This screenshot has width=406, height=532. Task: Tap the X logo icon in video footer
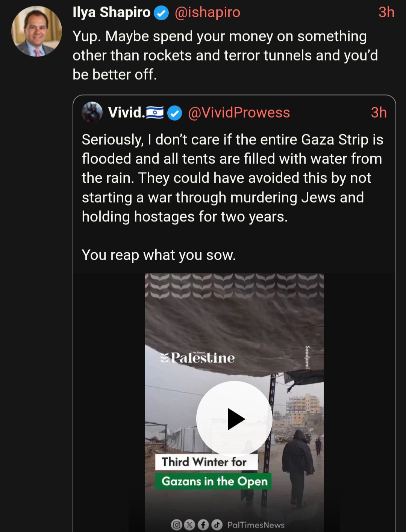pyautogui.click(x=189, y=525)
